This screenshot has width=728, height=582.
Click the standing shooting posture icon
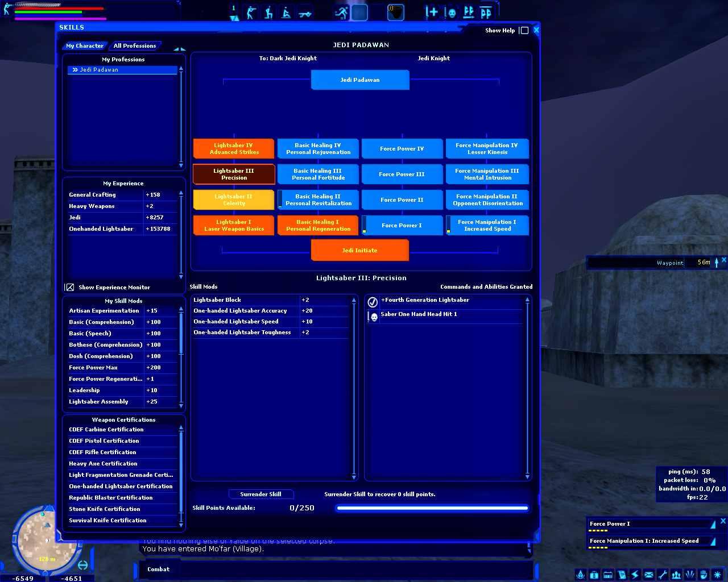pyautogui.click(x=251, y=12)
